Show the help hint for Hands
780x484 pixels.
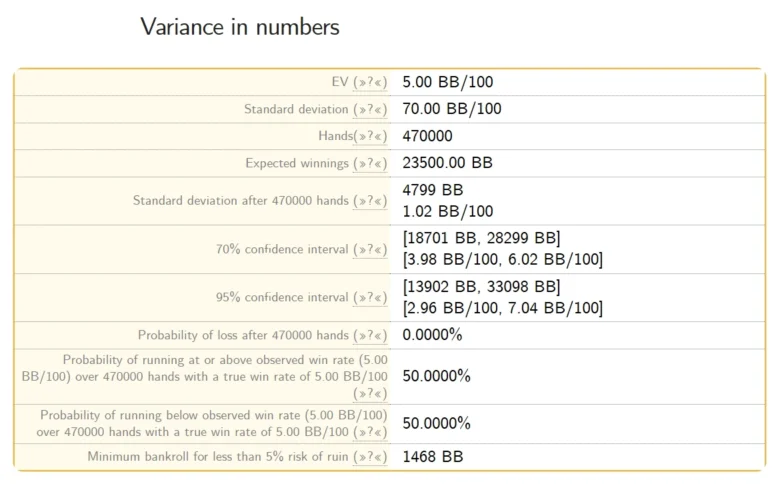tap(370, 136)
